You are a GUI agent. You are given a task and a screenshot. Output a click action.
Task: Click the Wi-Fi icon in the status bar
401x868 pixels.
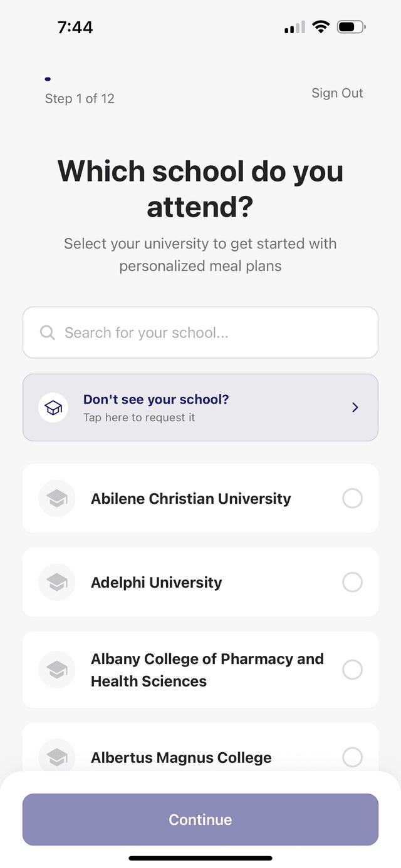pos(321,27)
